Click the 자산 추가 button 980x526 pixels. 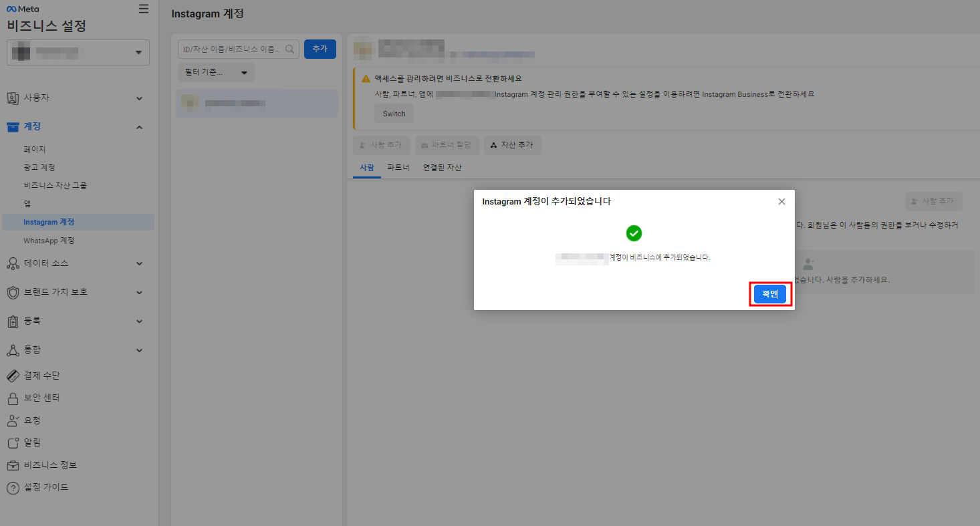click(x=512, y=145)
